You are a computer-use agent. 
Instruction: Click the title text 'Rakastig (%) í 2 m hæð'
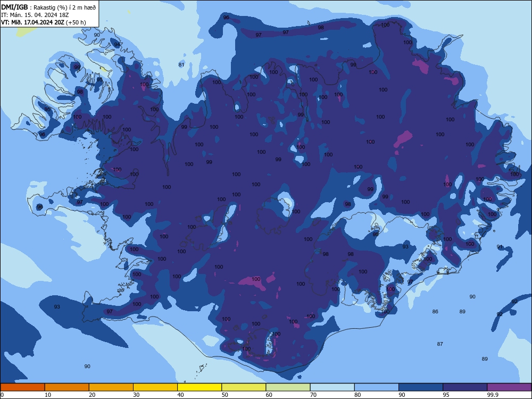coord(64,7)
